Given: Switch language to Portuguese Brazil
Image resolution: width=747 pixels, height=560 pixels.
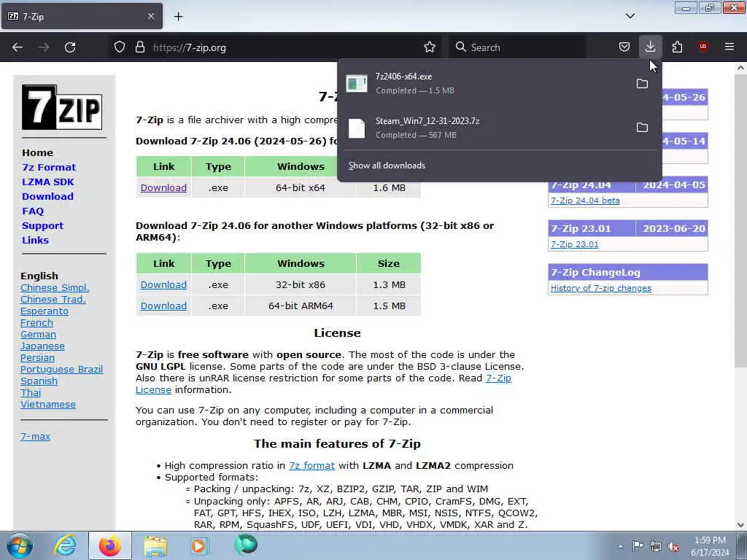Looking at the screenshot, I should click(61, 370).
